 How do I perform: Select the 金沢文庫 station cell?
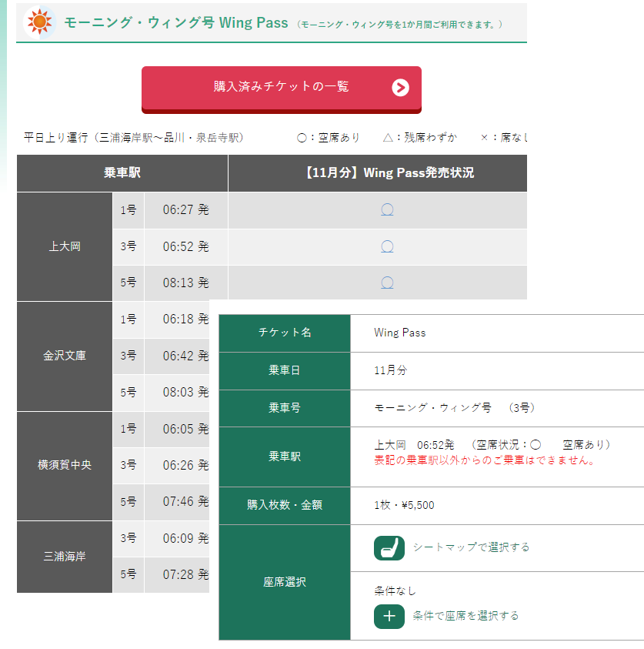[x=65, y=356]
